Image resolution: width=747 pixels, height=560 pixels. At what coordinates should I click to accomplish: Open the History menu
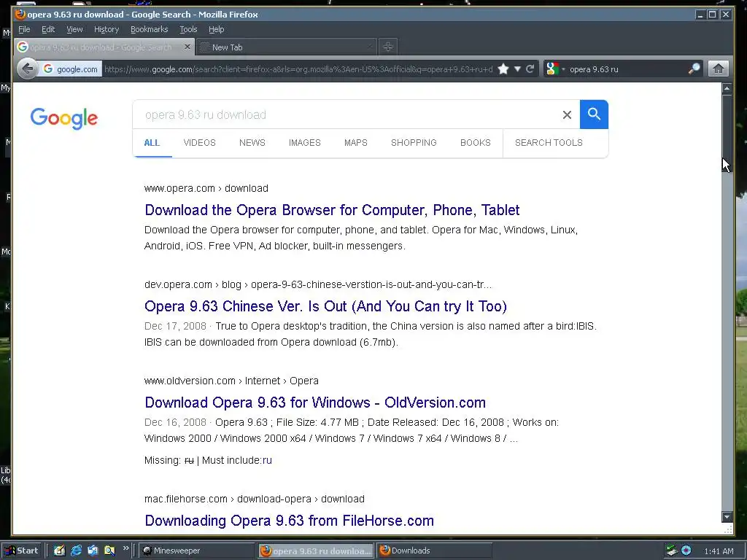pyautogui.click(x=107, y=29)
